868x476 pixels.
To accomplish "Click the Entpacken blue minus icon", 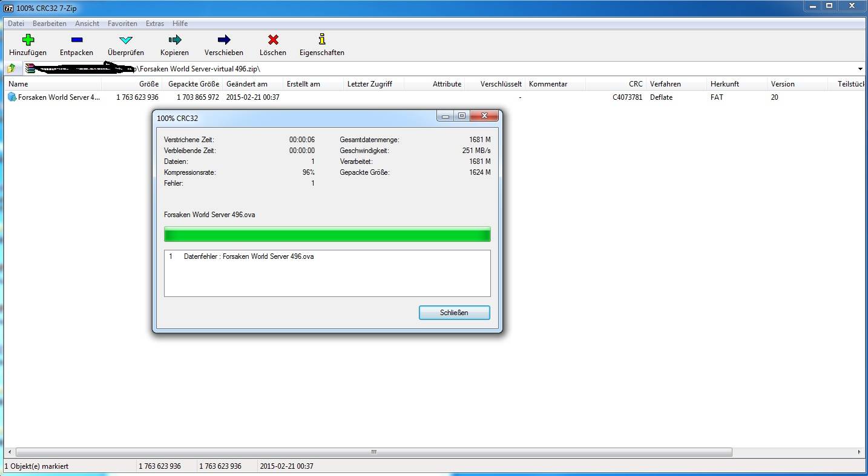I will point(76,40).
